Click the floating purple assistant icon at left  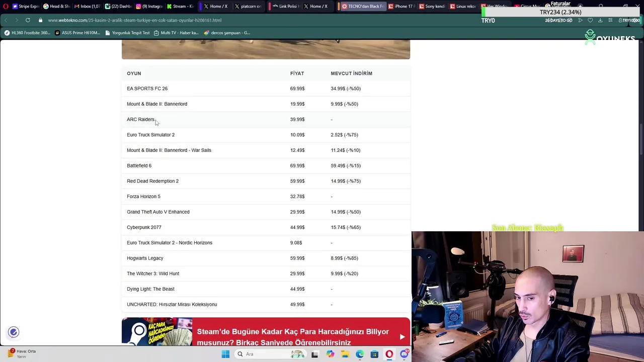pos(14,332)
